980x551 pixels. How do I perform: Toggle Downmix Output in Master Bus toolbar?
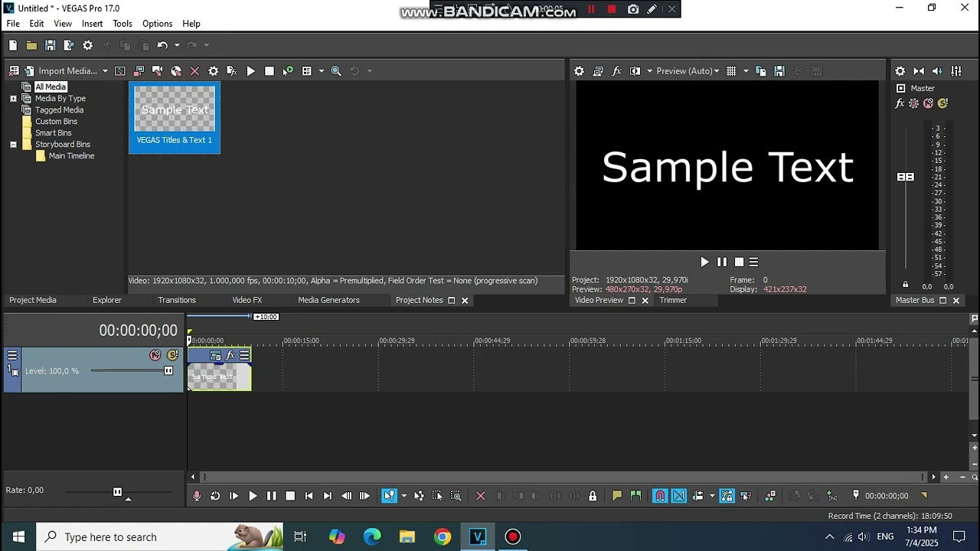click(x=919, y=71)
